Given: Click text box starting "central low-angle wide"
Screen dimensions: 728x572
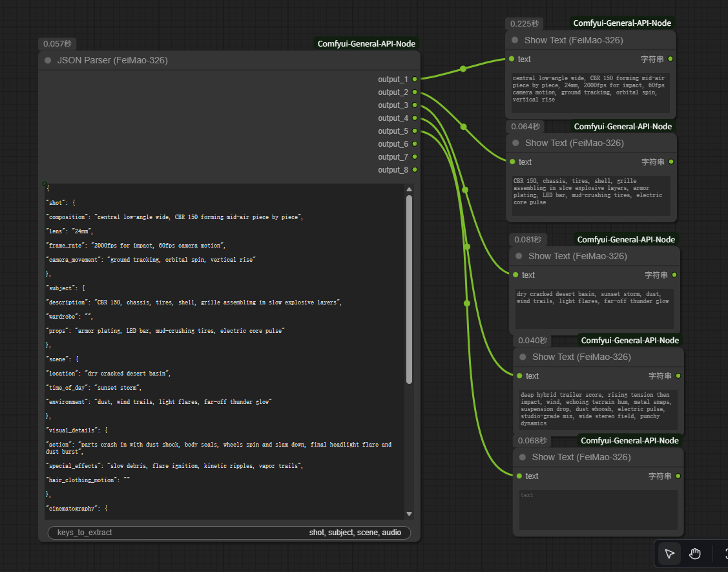Looking at the screenshot, I should pyautogui.click(x=590, y=93).
